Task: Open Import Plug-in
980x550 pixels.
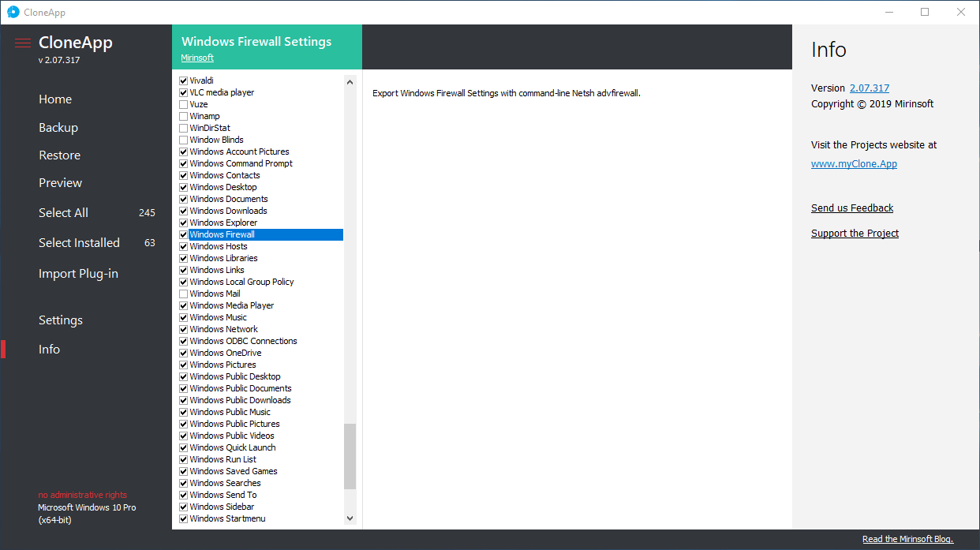Action: coord(79,274)
